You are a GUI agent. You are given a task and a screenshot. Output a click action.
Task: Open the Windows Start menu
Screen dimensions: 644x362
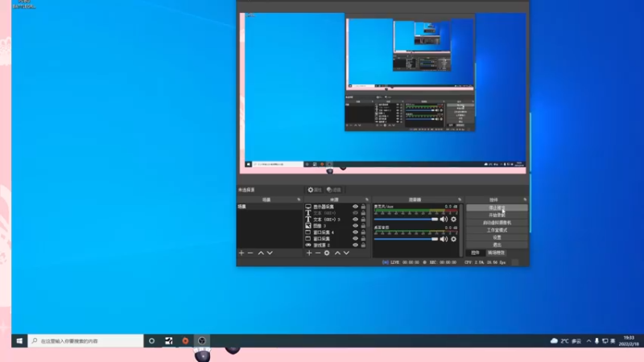(19, 341)
